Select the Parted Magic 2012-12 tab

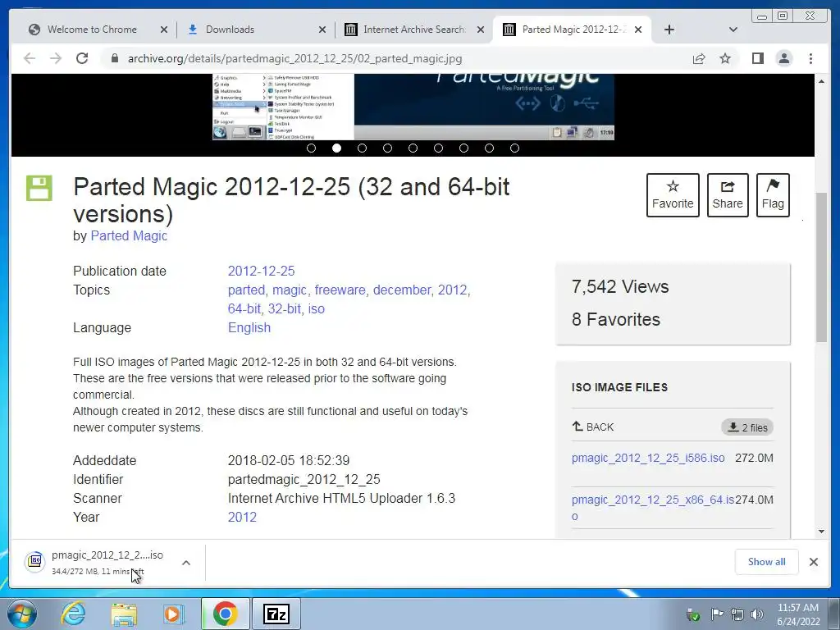click(573, 30)
